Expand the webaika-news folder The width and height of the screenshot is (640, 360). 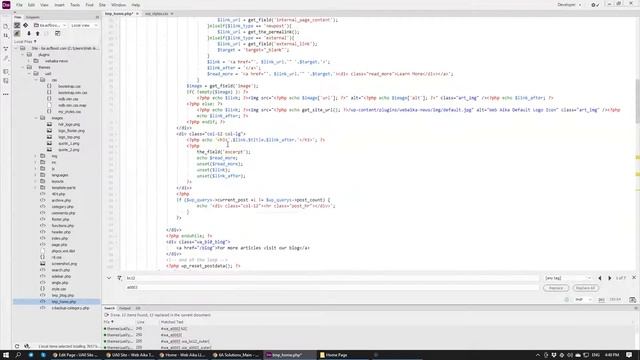tap(29, 61)
